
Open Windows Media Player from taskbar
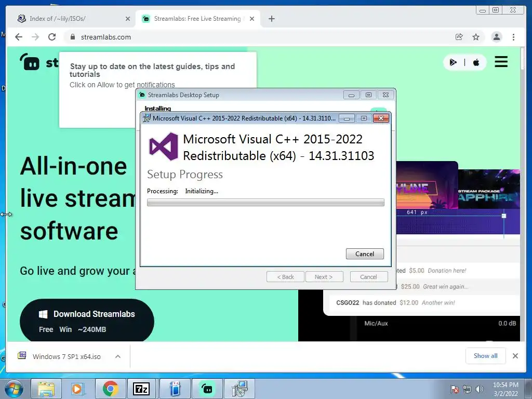77,389
